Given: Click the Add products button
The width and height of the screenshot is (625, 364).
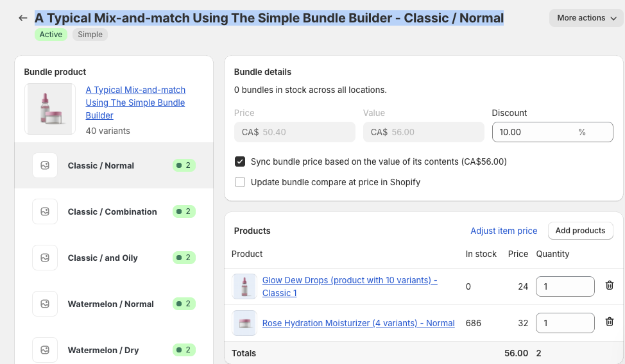Looking at the screenshot, I should [580, 231].
